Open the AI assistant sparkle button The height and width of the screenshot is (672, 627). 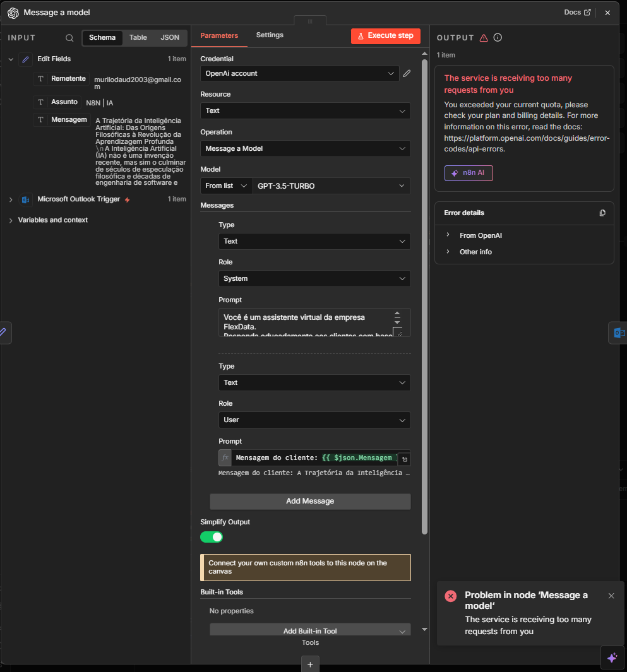pyautogui.click(x=612, y=657)
